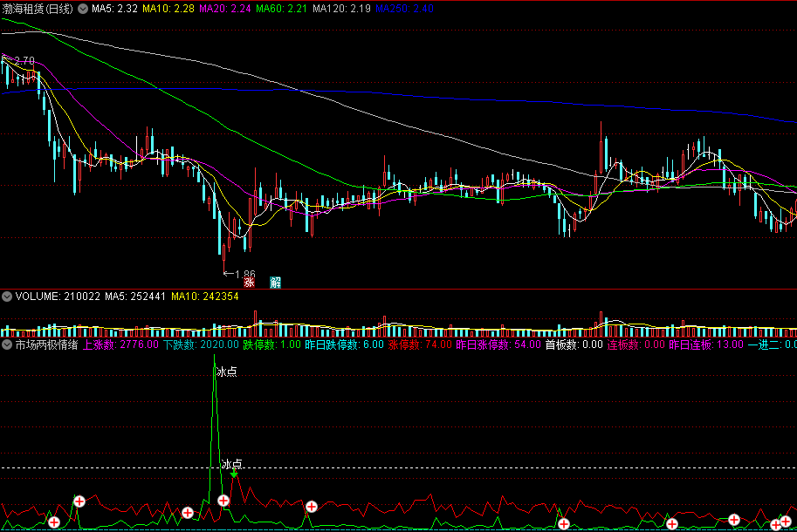The image size is (797, 532).
Task: Select the 连板数: 0.00 value
Action: pos(636,344)
